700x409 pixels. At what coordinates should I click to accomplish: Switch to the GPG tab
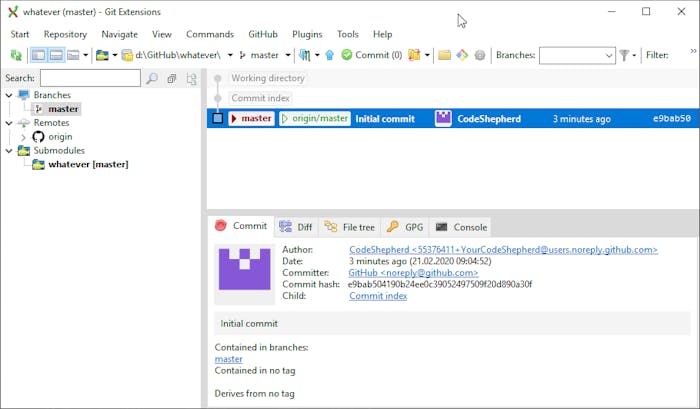405,227
